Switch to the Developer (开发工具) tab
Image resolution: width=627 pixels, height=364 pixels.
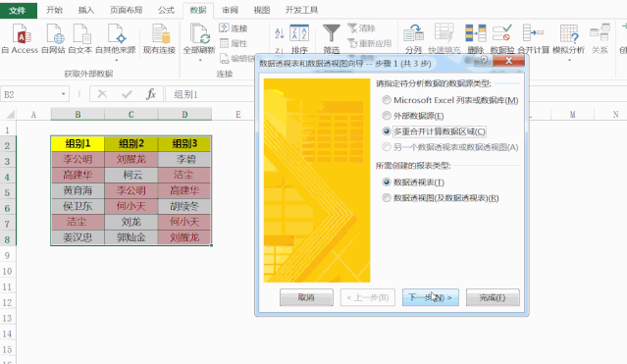(301, 10)
